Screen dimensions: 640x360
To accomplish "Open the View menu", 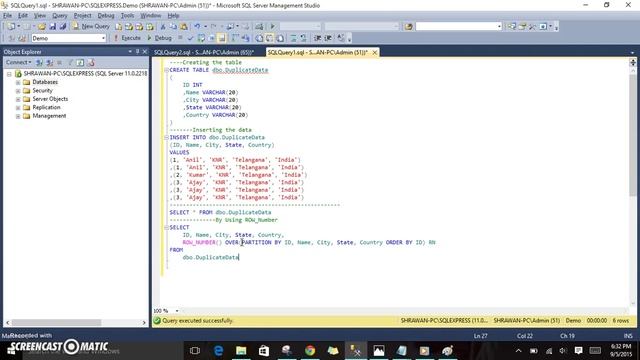I will click(x=40, y=16).
